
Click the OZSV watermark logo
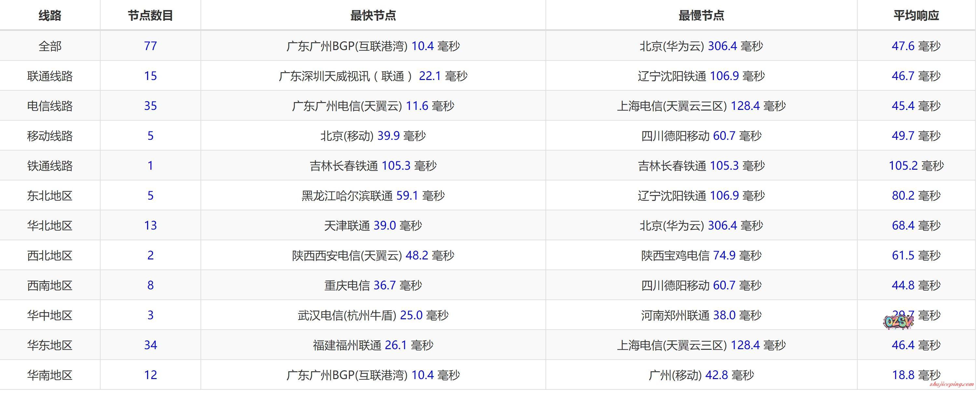click(898, 322)
